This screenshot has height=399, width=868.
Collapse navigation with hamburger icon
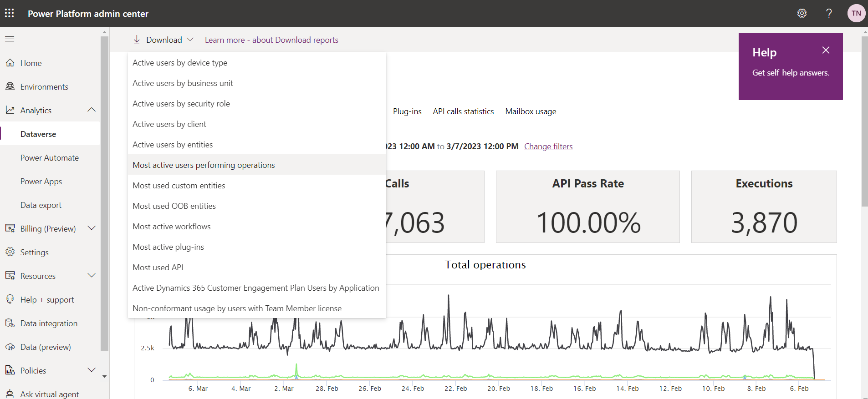point(10,39)
